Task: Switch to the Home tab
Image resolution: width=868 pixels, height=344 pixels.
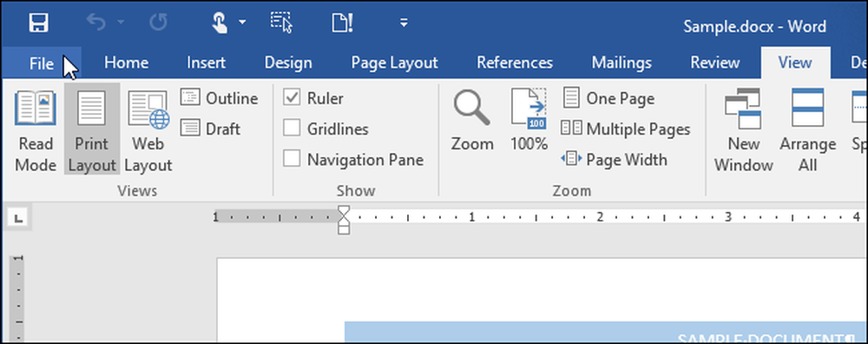Action: (x=126, y=63)
